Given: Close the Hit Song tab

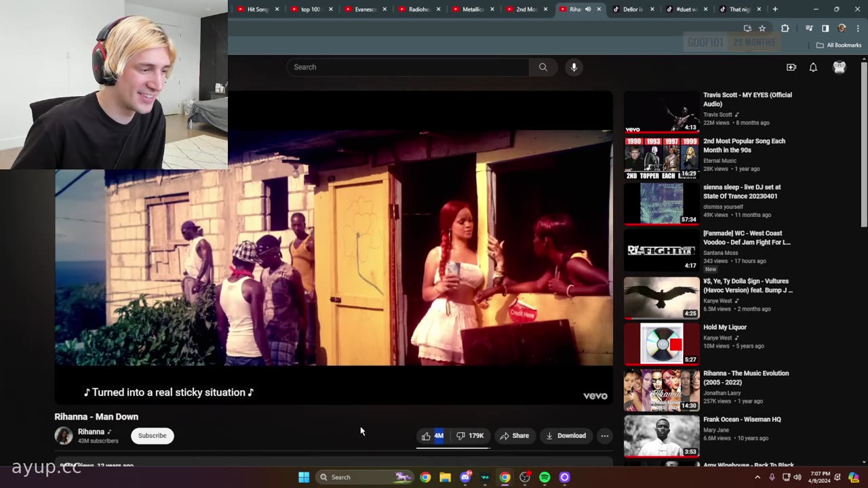Looking at the screenshot, I should [x=277, y=9].
